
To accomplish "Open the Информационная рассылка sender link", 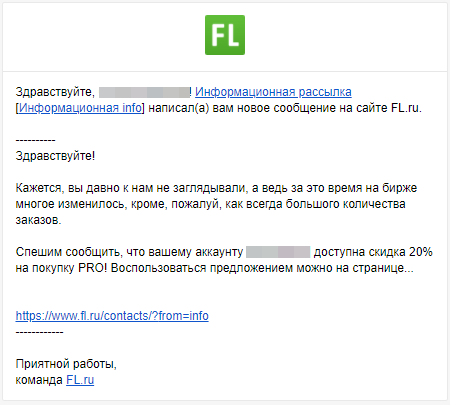I will tap(273, 92).
